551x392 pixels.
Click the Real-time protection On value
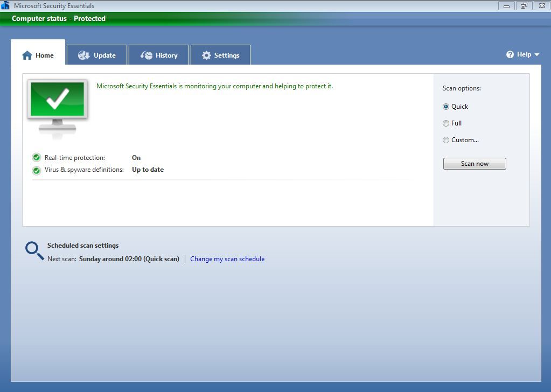click(x=136, y=158)
